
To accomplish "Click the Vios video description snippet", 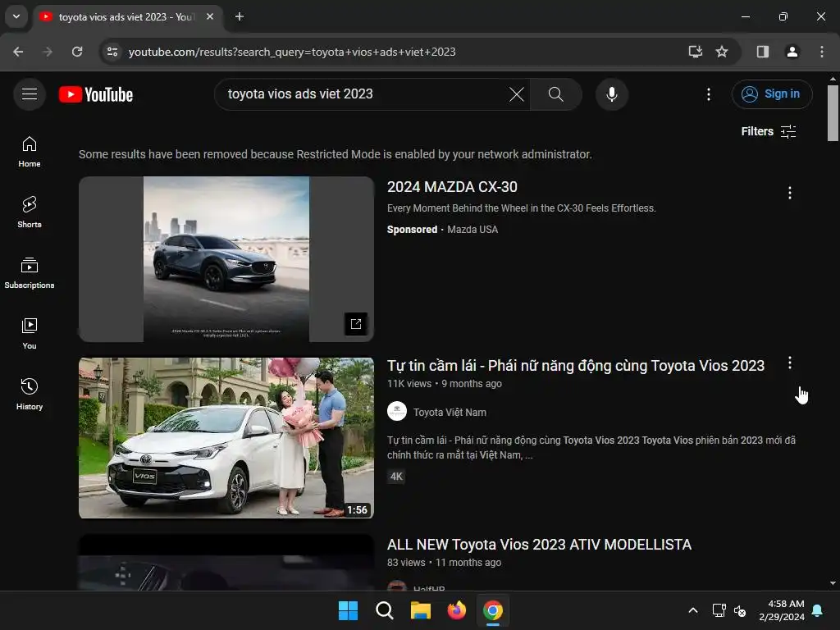I will point(591,447).
